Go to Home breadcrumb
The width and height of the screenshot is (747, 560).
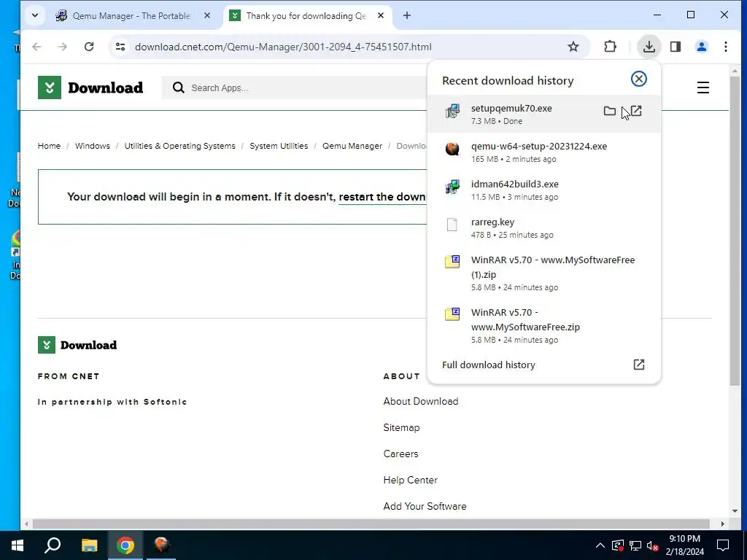(x=49, y=146)
